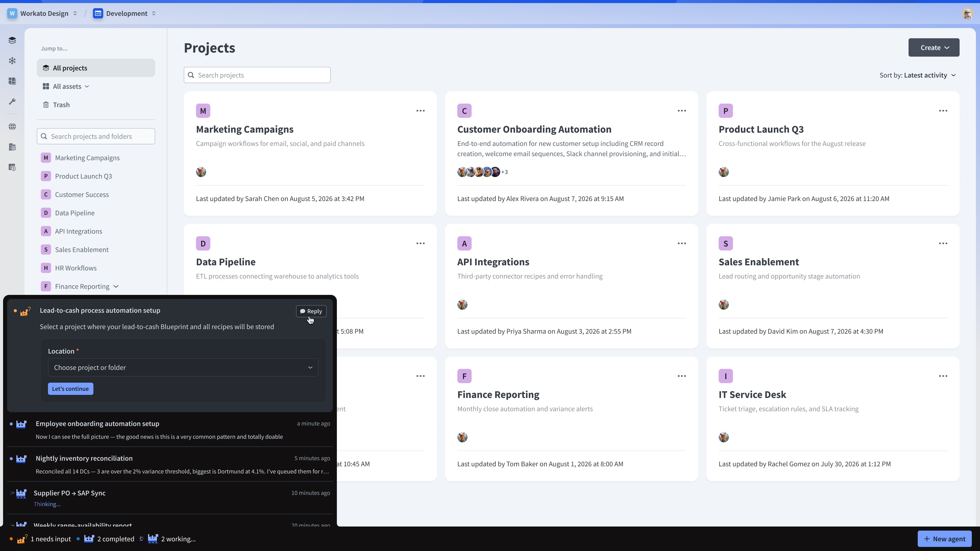Viewport: 980px width, 551px height.
Task: Click the Development environment icon
Action: pyautogui.click(x=98, y=13)
